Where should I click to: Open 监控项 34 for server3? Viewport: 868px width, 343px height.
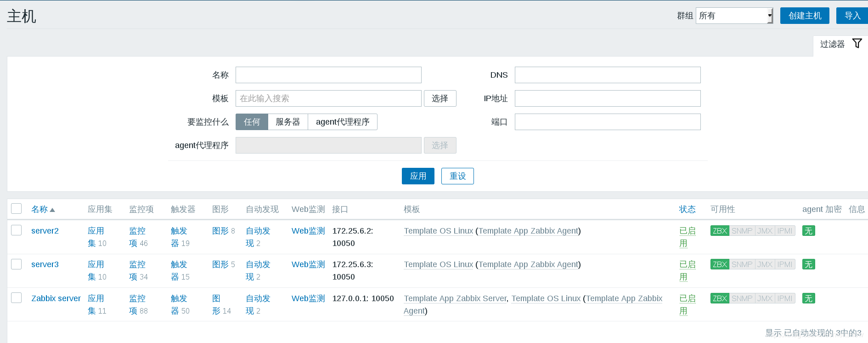click(x=138, y=270)
